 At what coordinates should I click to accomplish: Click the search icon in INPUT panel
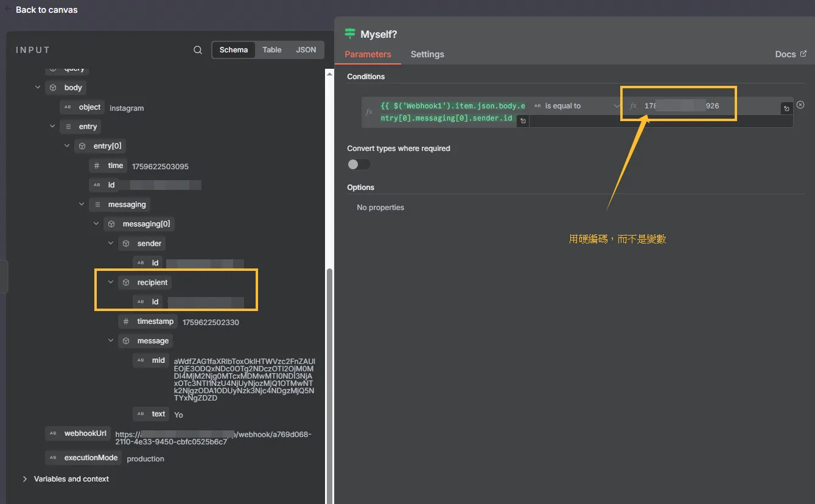(x=198, y=50)
